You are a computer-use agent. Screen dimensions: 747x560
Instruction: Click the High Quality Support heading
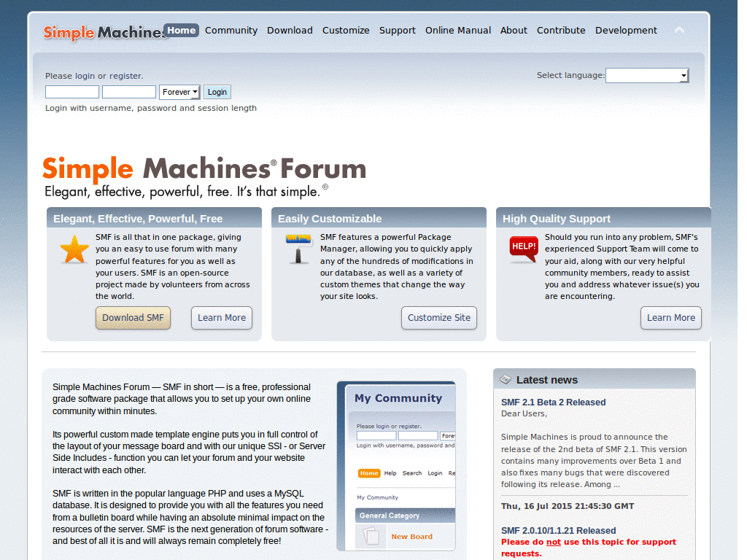pyautogui.click(x=557, y=219)
